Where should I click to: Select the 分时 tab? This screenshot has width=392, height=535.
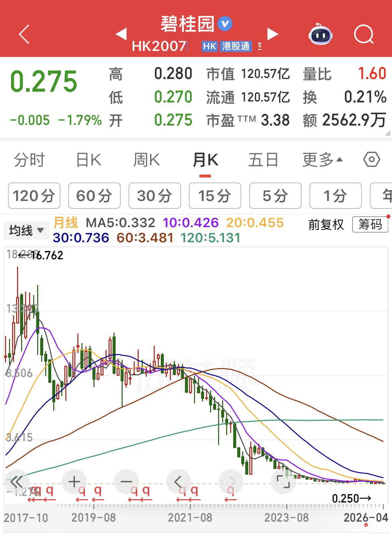[x=29, y=160]
